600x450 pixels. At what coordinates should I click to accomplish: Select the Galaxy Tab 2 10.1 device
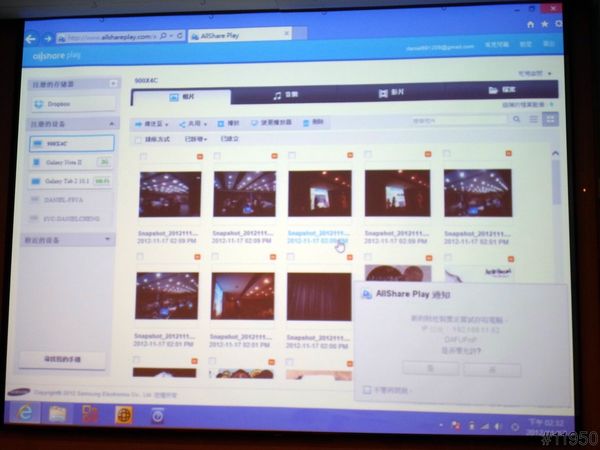pos(72,181)
